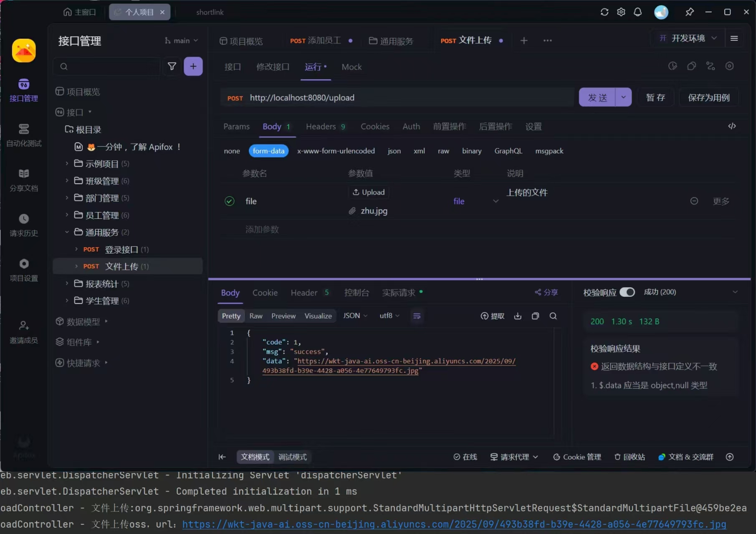Toggle the validate response switch
The image size is (756, 534).
coord(627,292)
